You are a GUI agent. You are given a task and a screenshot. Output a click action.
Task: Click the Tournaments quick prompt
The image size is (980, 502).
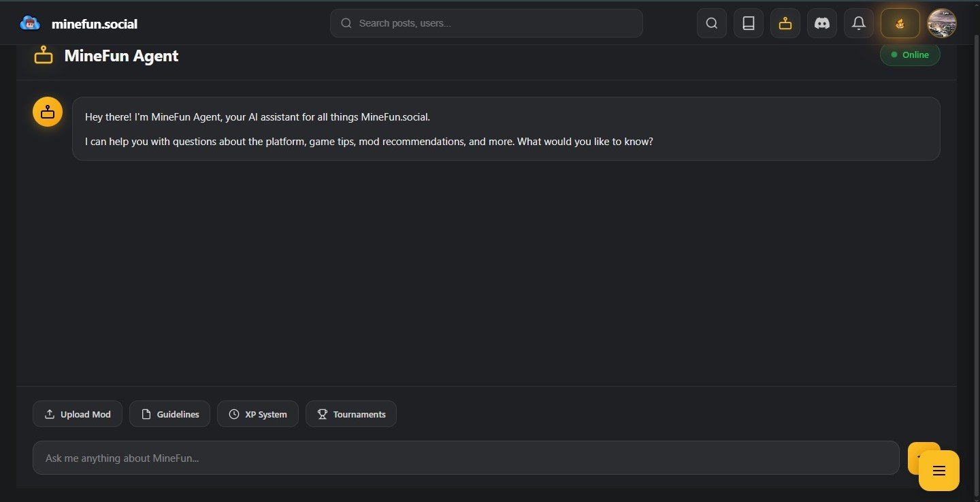pos(350,414)
